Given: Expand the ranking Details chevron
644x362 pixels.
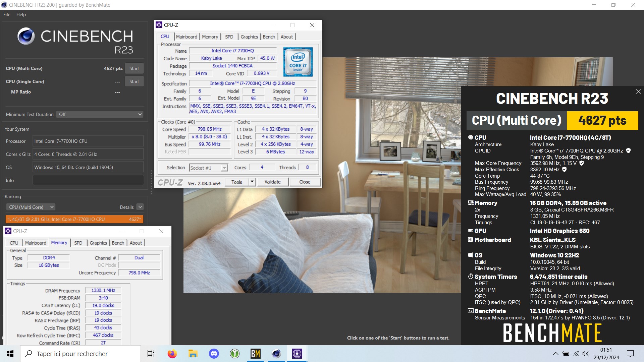Looking at the screenshot, I should [x=140, y=207].
